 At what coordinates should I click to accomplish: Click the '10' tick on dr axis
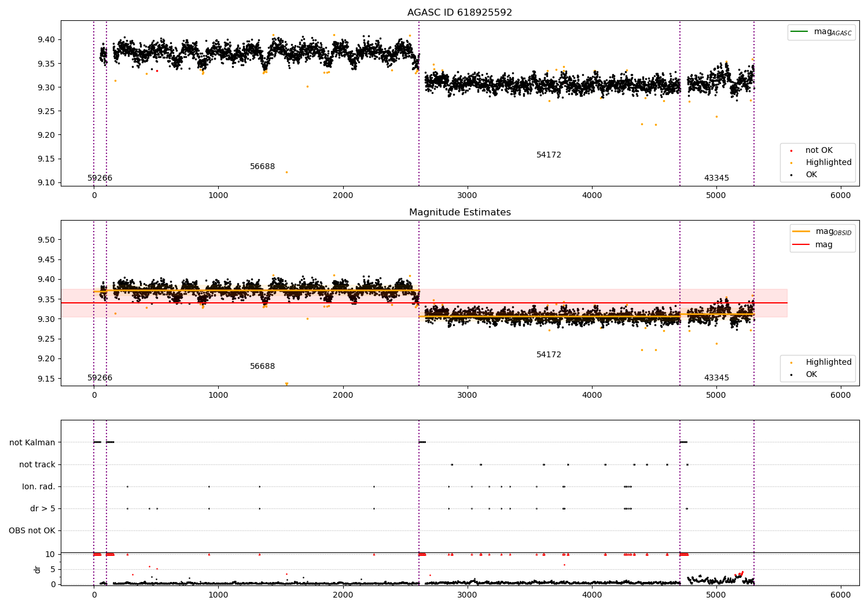[50, 554]
